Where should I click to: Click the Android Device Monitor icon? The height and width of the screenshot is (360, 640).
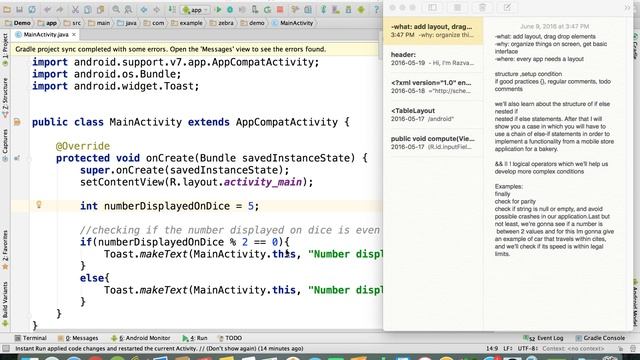(x=361, y=9)
